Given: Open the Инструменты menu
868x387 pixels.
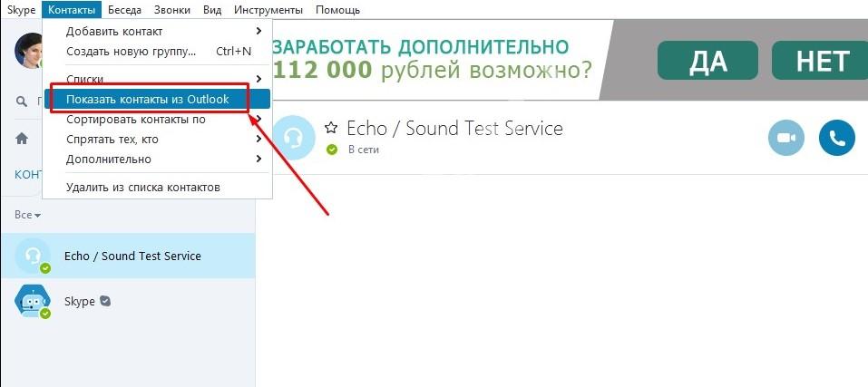Looking at the screenshot, I should [268, 10].
